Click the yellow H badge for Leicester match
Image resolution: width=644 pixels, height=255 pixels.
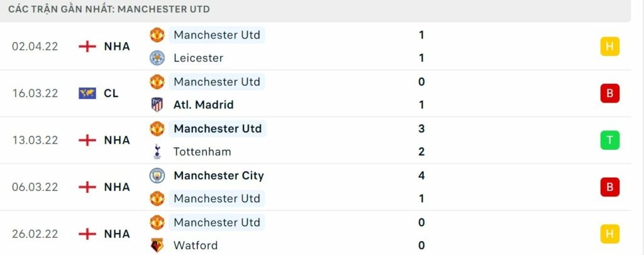[x=609, y=47]
